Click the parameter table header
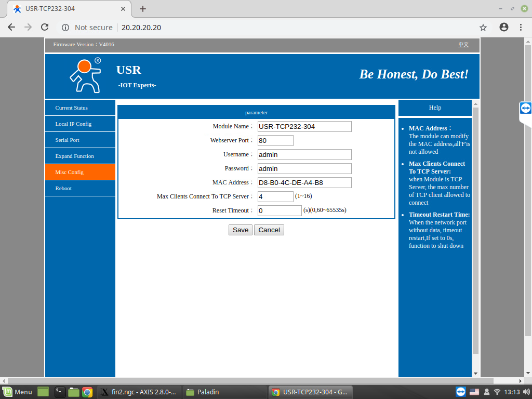The image size is (532, 399). click(x=256, y=112)
